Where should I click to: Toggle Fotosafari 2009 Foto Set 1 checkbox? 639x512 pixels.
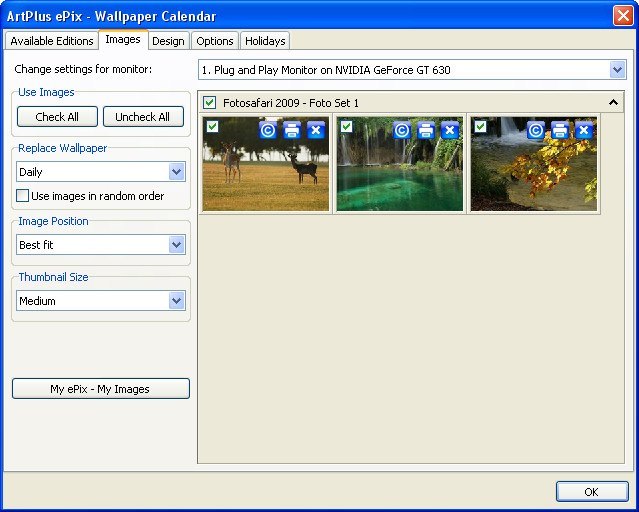click(209, 103)
